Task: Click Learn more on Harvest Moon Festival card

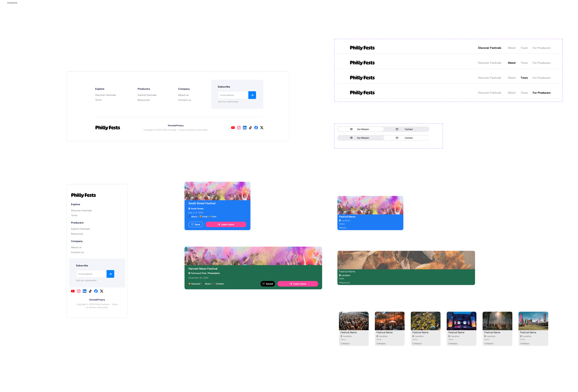Action: click(x=298, y=284)
